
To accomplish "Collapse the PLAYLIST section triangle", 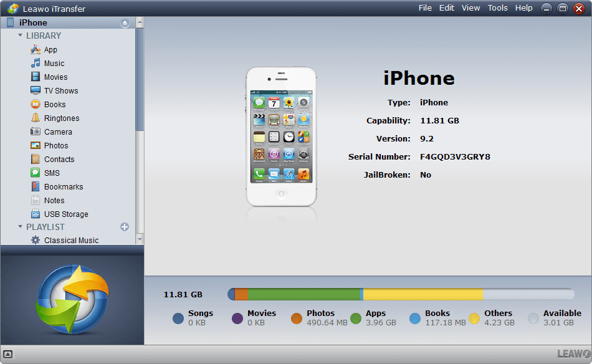I will click(x=21, y=226).
